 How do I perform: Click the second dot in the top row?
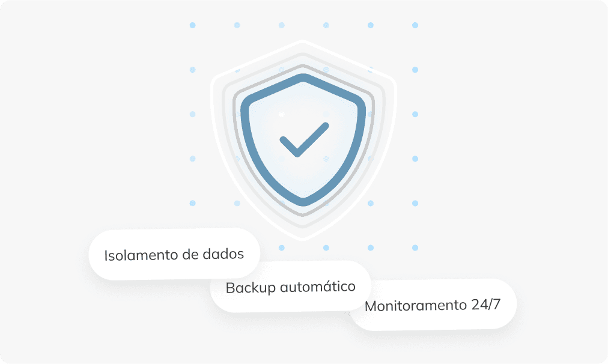tap(237, 25)
